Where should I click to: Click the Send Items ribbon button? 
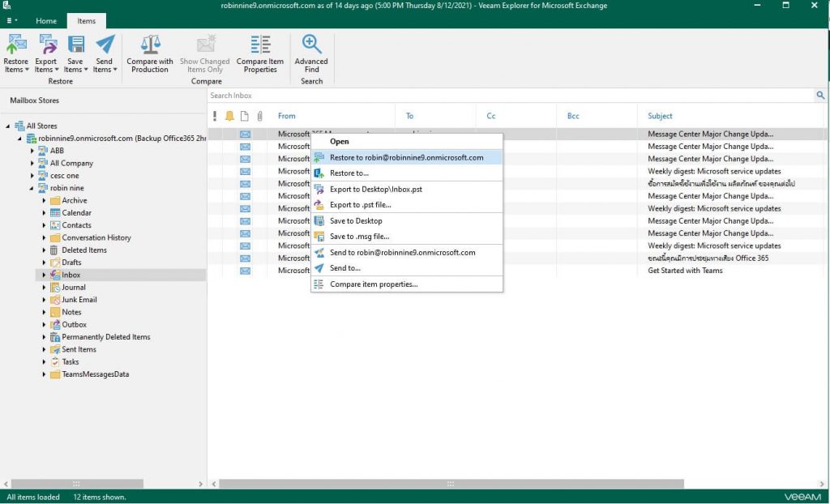105,53
